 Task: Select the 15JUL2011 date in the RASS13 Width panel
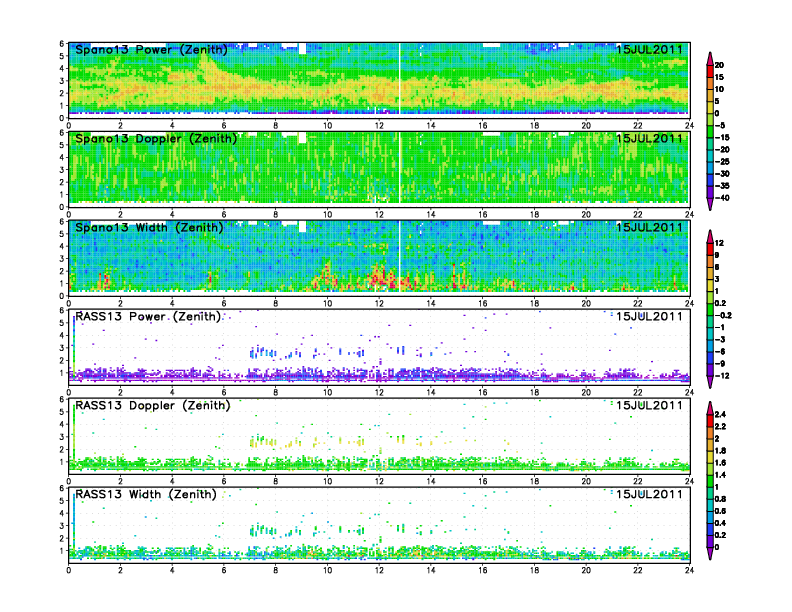(x=649, y=494)
